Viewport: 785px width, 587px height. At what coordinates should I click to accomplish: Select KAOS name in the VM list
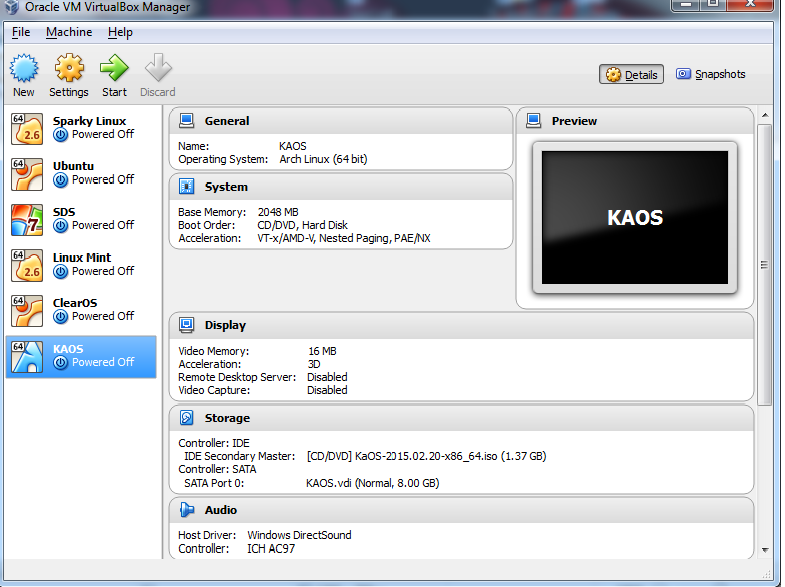[x=68, y=349]
